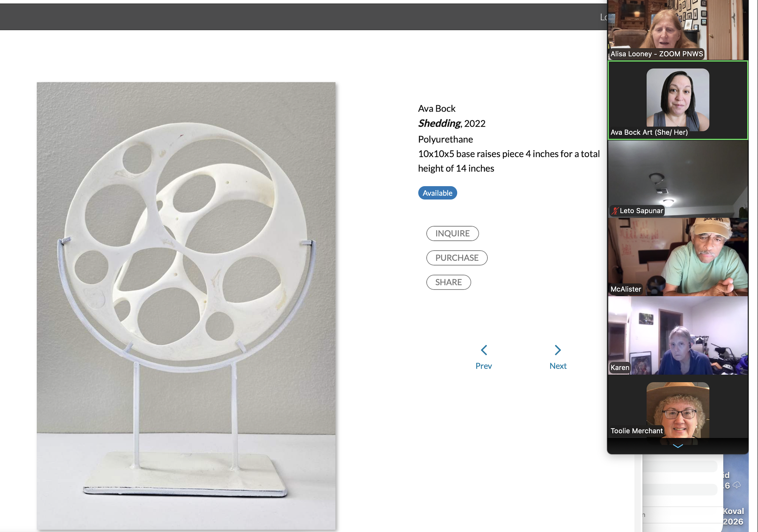Open the Shedding sculpture image
Screen dimensions: 758x532
click(186, 306)
